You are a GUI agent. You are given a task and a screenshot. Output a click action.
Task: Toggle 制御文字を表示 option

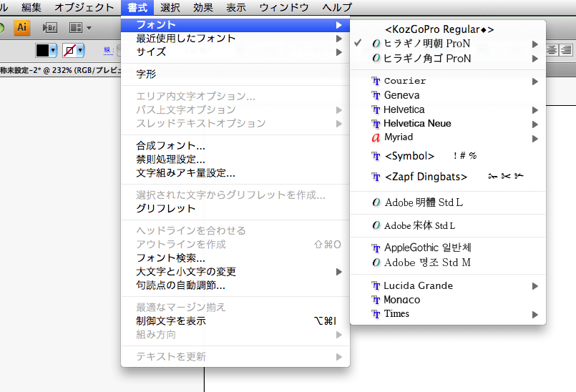(x=235, y=320)
